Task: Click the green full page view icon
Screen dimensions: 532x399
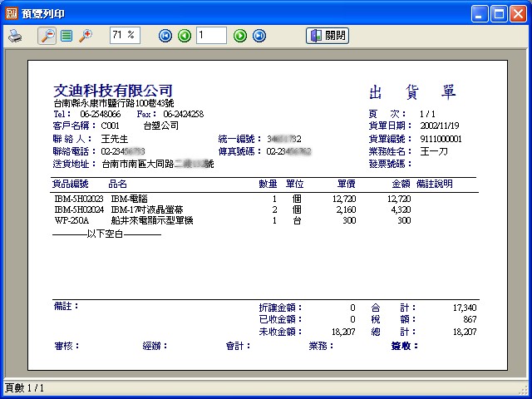Action: [66, 36]
